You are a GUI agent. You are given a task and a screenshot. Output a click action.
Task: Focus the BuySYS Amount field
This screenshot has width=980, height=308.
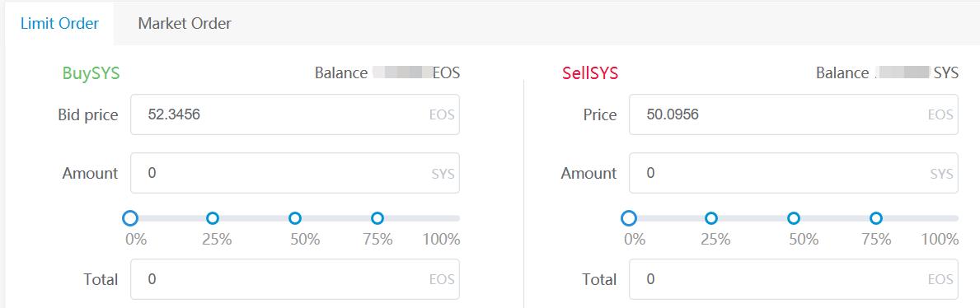[x=295, y=173]
